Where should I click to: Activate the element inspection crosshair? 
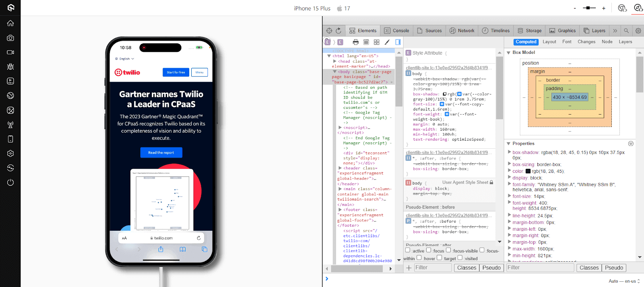(329, 31)
